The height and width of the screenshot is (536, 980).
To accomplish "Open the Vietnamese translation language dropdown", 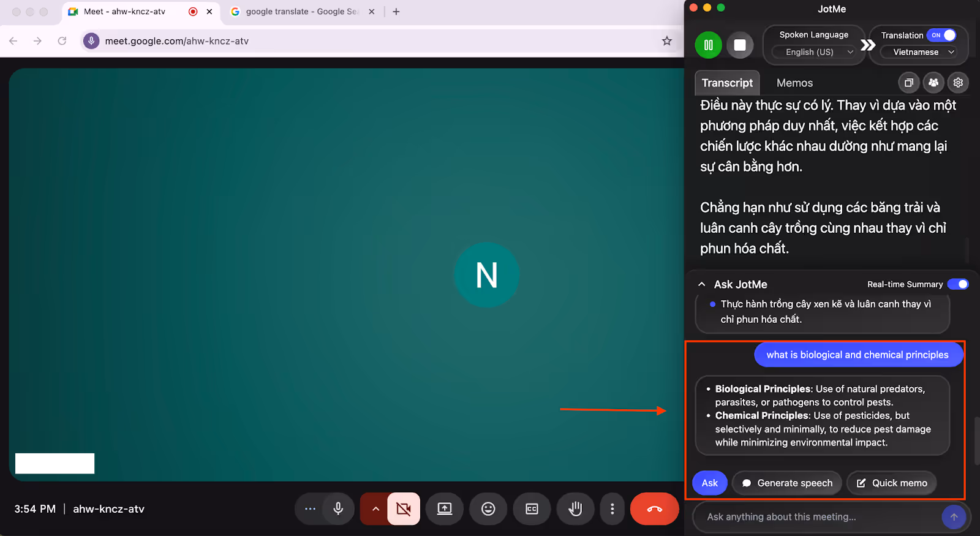I will click(918, 52).
